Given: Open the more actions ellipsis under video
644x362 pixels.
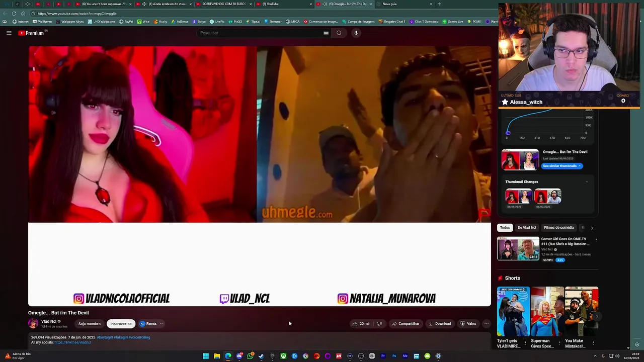Looking at the screenshot, I should [x=486, y=324].
